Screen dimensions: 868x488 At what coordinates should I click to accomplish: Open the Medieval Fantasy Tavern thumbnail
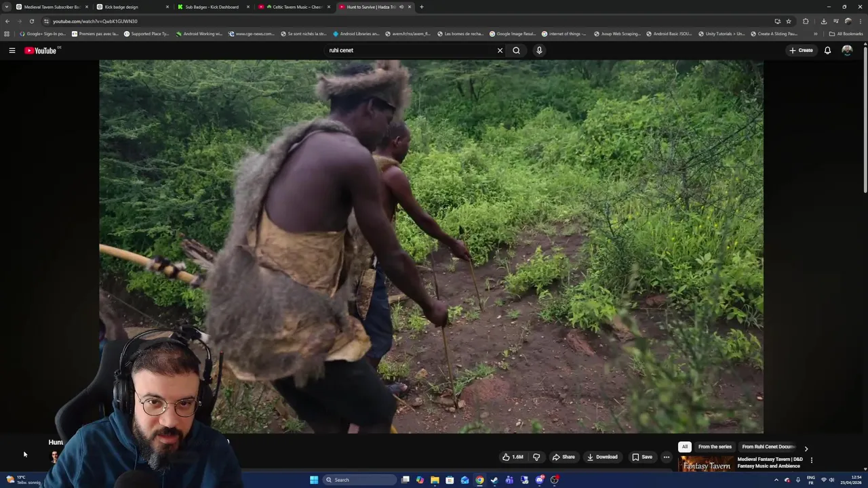[707, 464]
